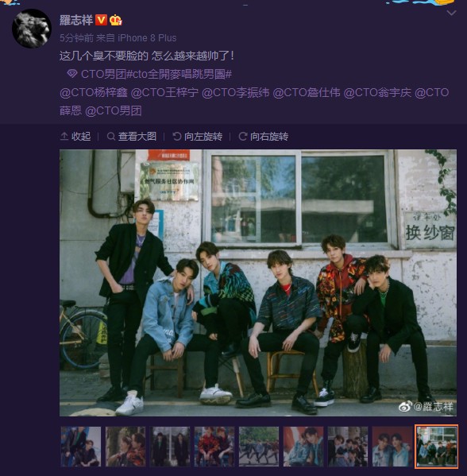Viewport: 467px width, 476px height.
Task: Click the iPhone 8 Plus source link
Action: point(147,38)
